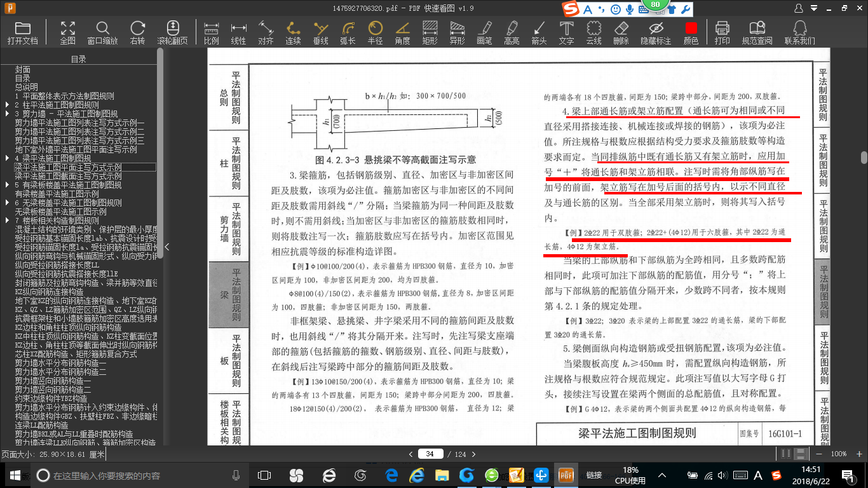868x488 pixels.
Task: Click the bookmark panel vertical scrollbar
Action: 160,152
